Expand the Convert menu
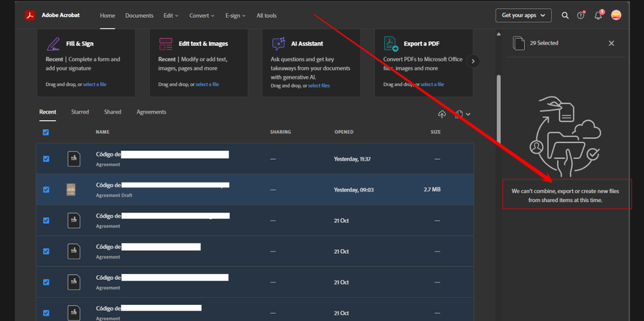644x321 pixels. 202,15
